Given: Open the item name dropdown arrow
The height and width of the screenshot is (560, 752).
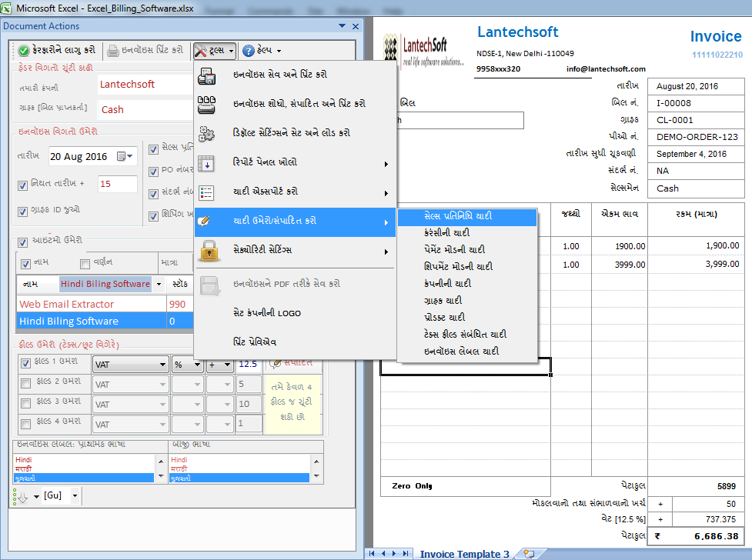Looking at the screenshot, I should click(159, 284).
